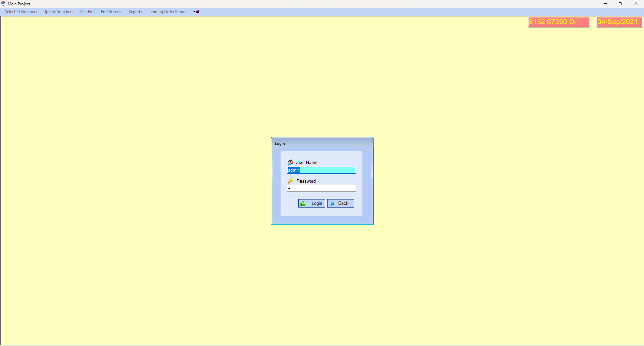Open the Update Vouchers menu
Screen dimensions: 644x346
[58, 12]
